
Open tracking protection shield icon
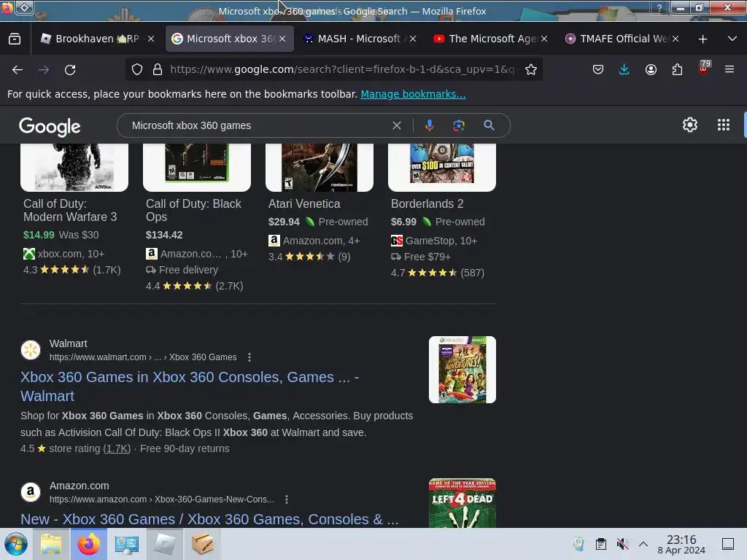[137, 69]
